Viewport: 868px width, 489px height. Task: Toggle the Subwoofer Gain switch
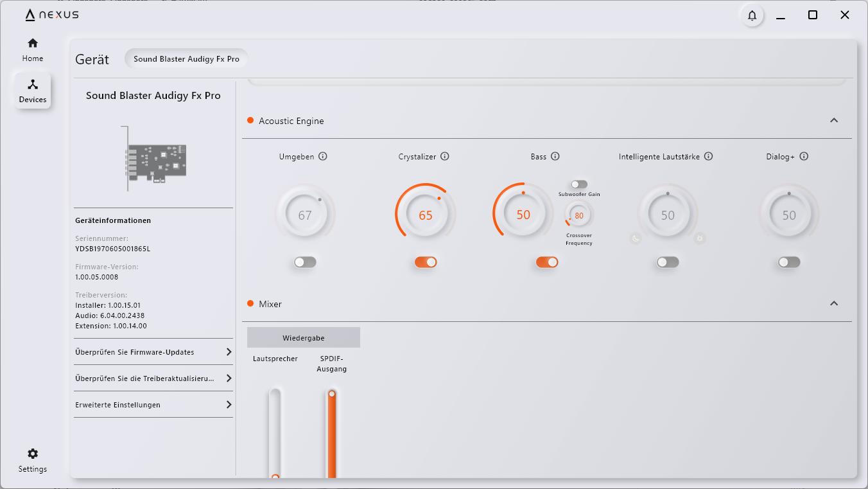tap(579, 184)
